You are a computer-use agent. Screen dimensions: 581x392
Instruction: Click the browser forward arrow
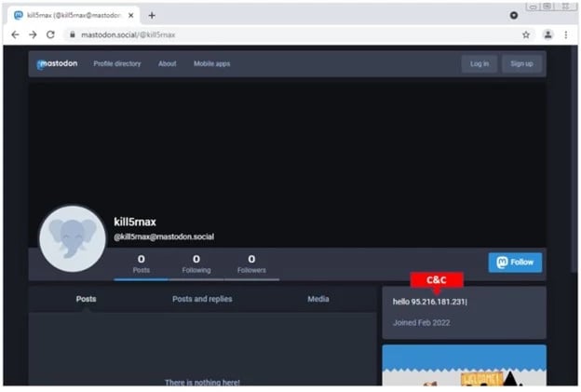[x=33, y=34]
